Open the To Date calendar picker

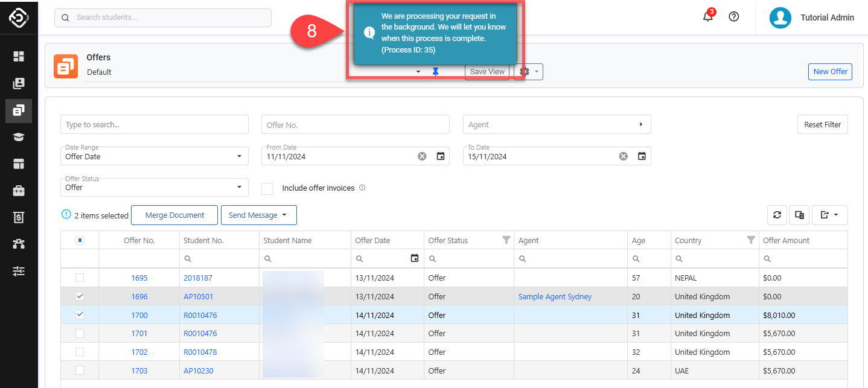642,156
